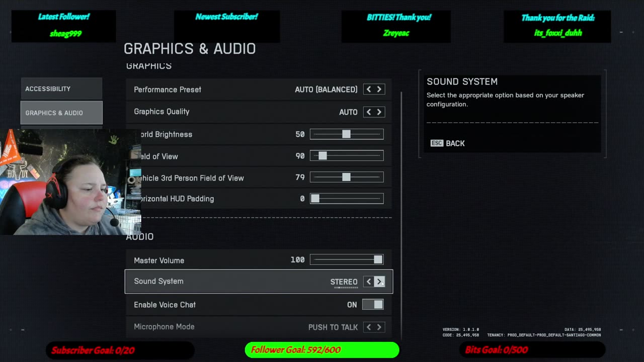Select the Sound System row label

point(158,281)
